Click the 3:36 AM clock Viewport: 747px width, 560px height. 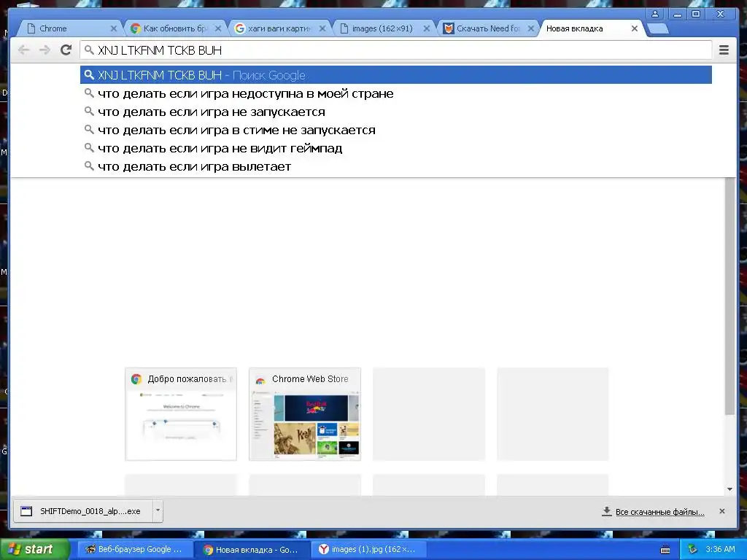coord(720,549)
